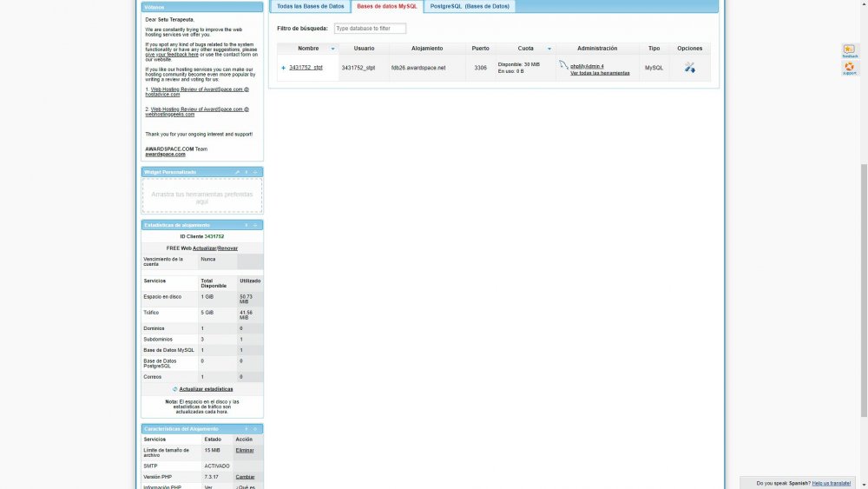Focus the Filtro de búsqueda input field

370,29
